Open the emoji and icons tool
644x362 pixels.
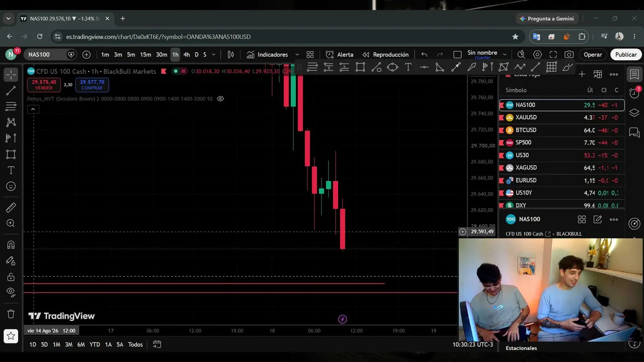click(x=11, y=187)
